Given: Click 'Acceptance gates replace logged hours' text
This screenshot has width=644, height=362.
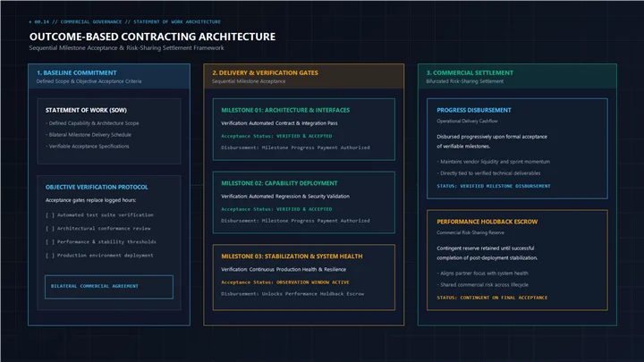Looking at the screenshot, I should (x=90, y=200).
